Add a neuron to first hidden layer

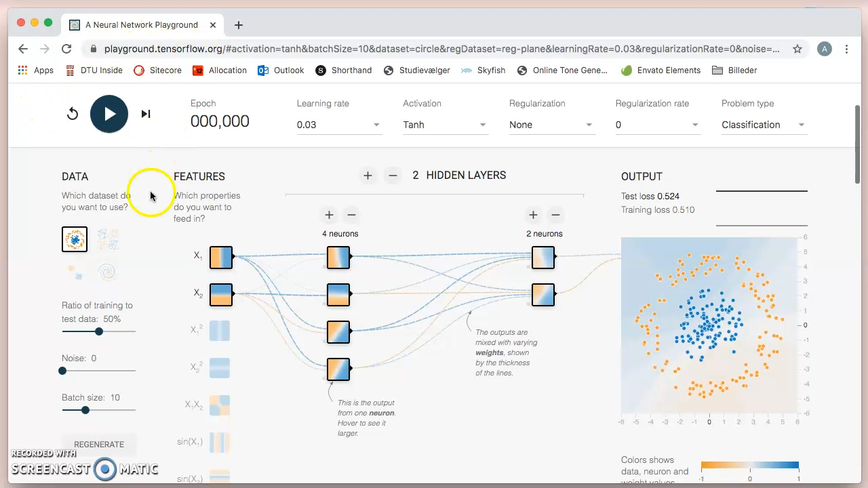329,215
